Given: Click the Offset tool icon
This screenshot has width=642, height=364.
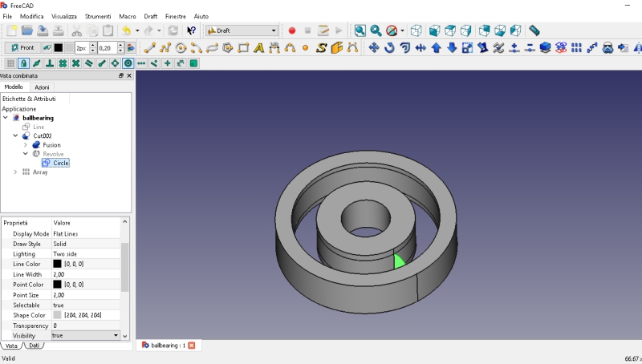Looking at the screenshot, I should tap(405, 48).
